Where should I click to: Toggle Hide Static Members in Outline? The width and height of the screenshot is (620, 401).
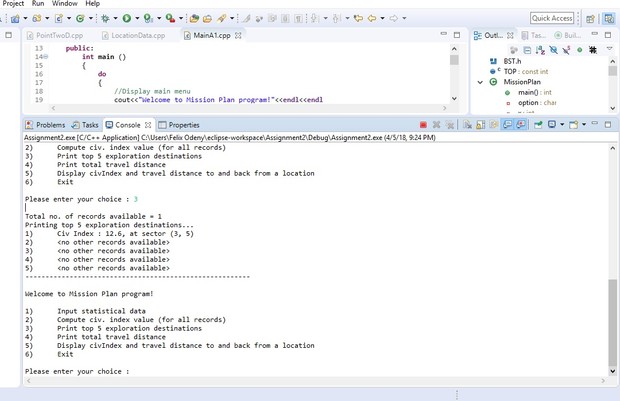coord(567,50)
